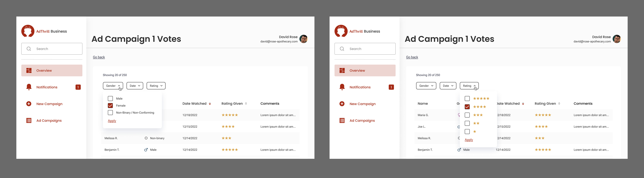Click Apply in the Gender filter popup
644x178 pixels.
(x=112, y=121)
